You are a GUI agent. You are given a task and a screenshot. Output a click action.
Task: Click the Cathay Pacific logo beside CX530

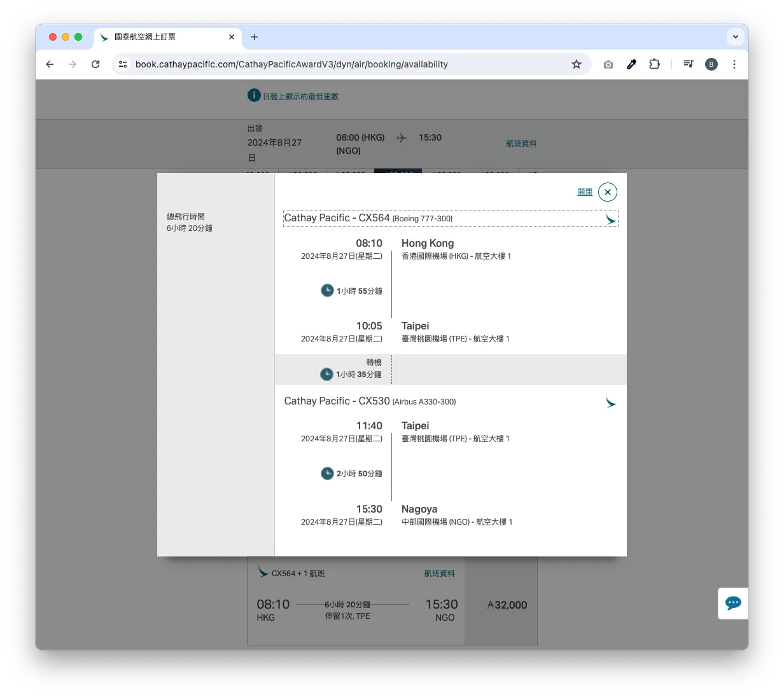[x=610, y=403]
